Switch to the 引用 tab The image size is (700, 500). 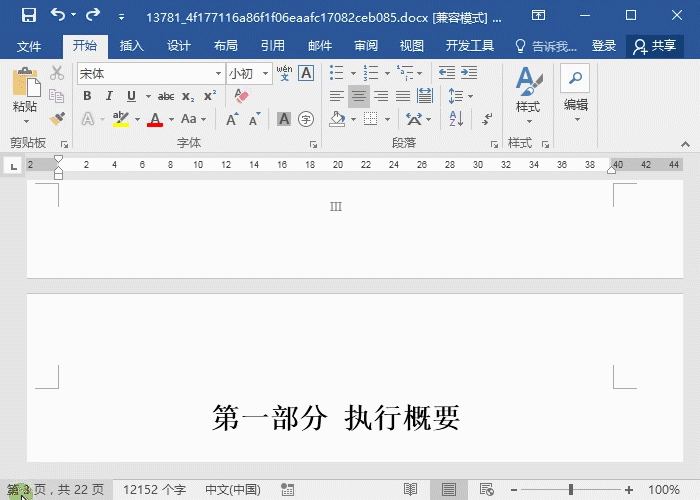(272, 46)
